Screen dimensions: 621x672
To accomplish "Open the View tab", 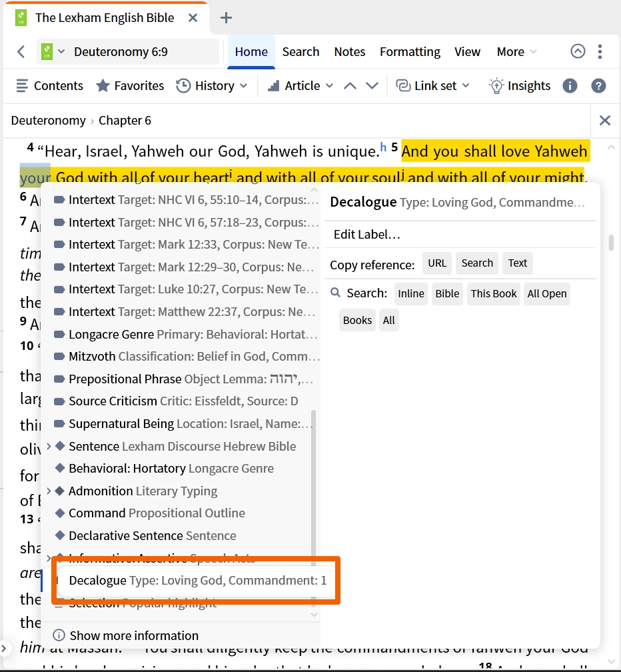I will pyautogui.click(x=467, y=52).
